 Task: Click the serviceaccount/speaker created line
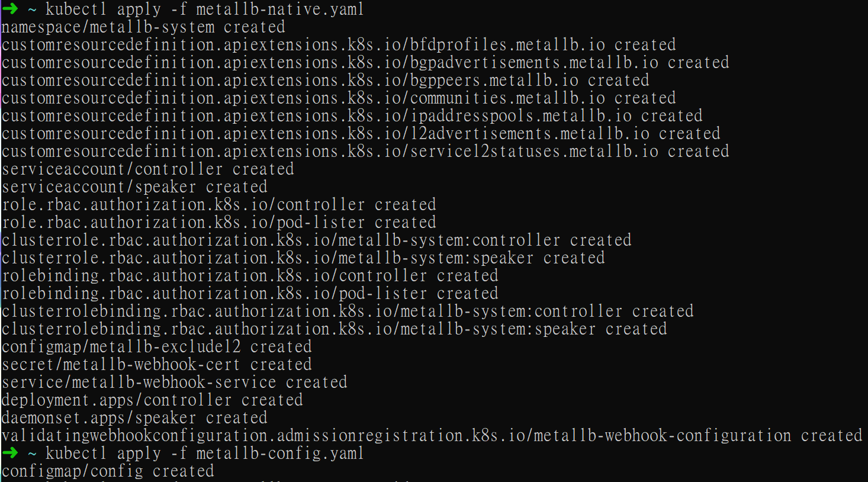tap(134, 187)
